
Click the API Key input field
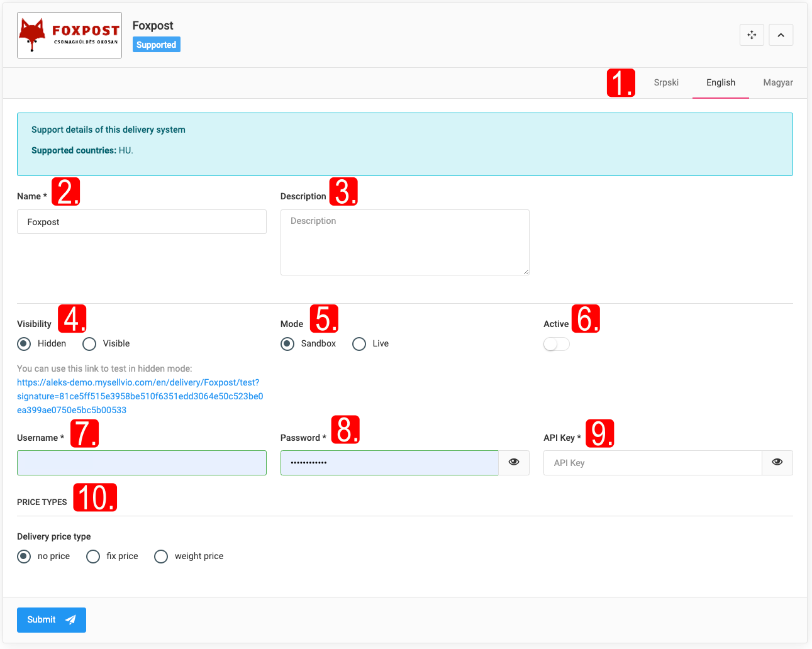[652, 463]
